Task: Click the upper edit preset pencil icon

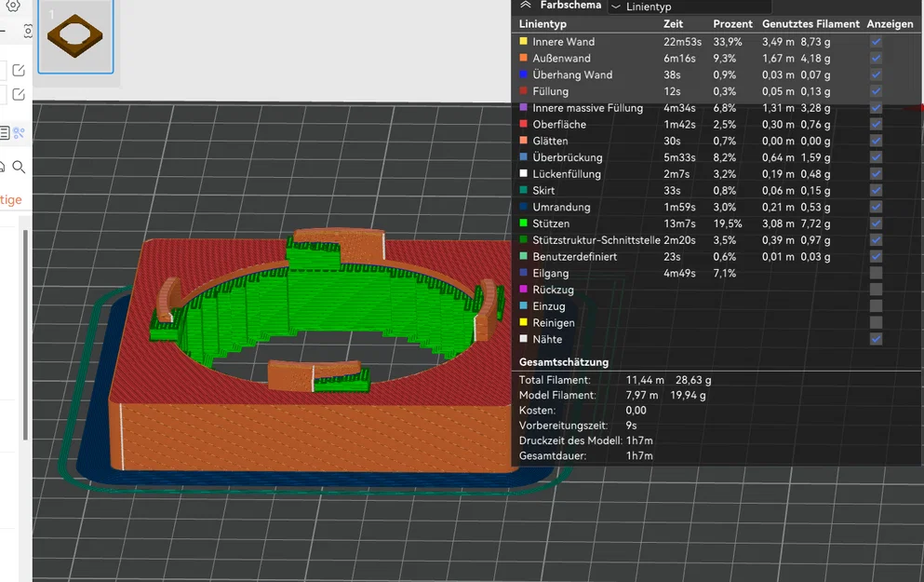Action: click(x=19, y=70)
